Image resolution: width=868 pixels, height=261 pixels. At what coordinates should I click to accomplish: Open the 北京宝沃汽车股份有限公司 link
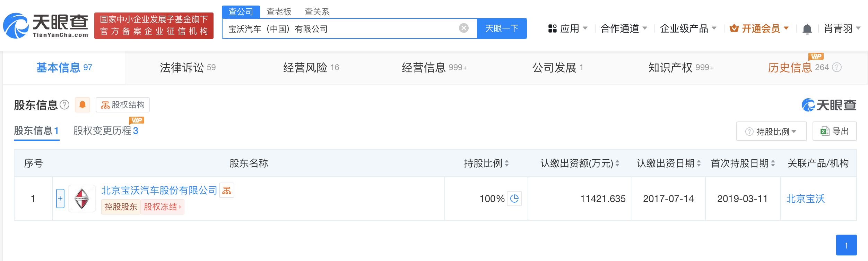click(159, 190)
